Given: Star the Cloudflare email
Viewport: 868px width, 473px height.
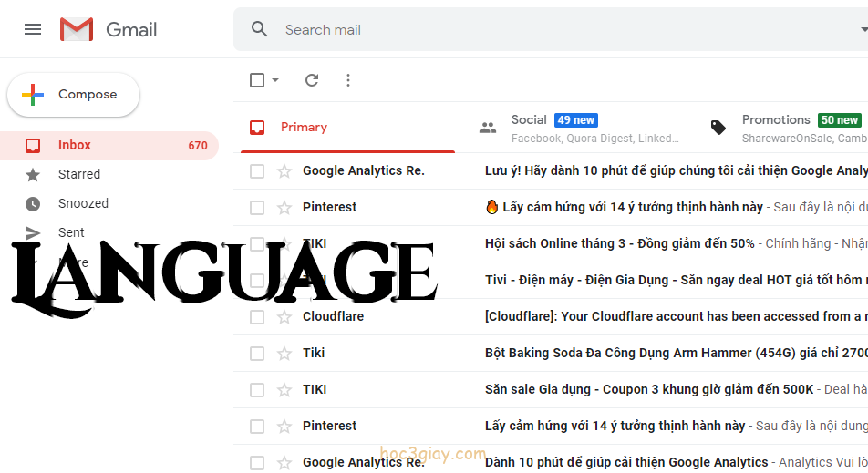Looking at the screenshot, I should point(284,316).
